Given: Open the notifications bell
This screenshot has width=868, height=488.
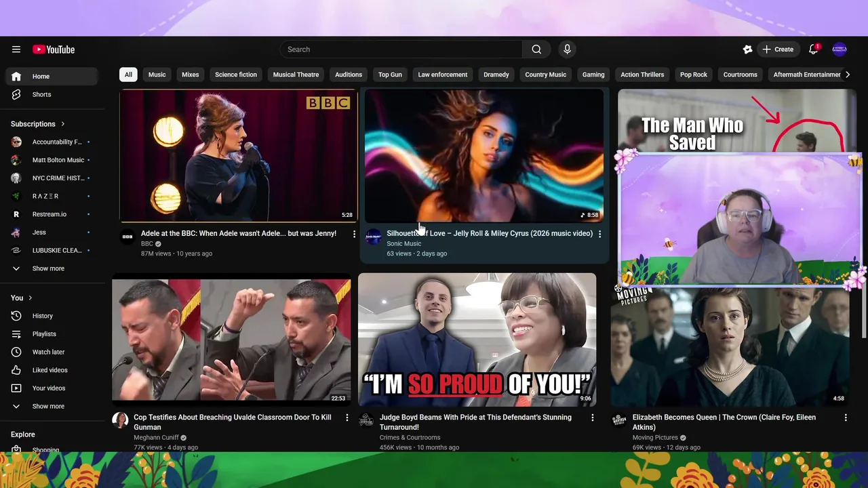Looking at the screenshot, I should coord(814,49).
